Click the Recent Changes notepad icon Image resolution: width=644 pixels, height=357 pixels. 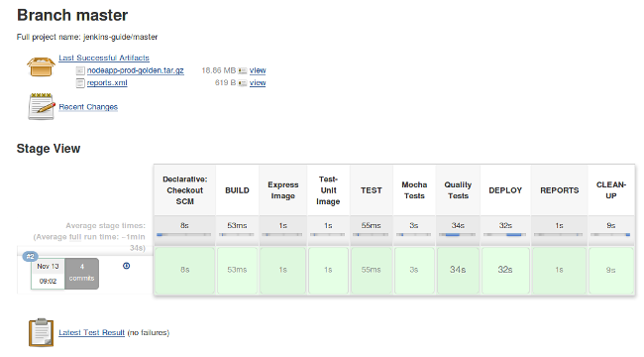point(41,106)
